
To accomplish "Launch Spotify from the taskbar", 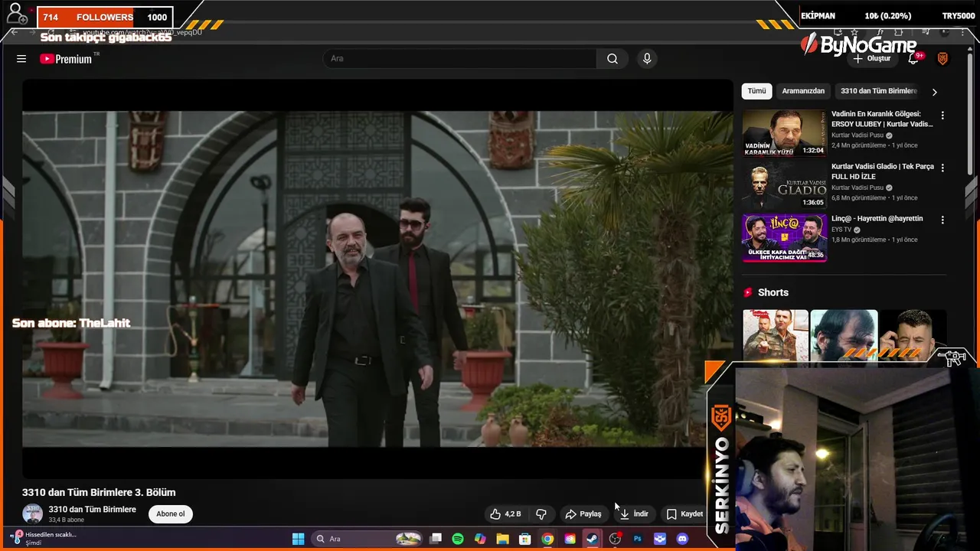I will [458, 539].
